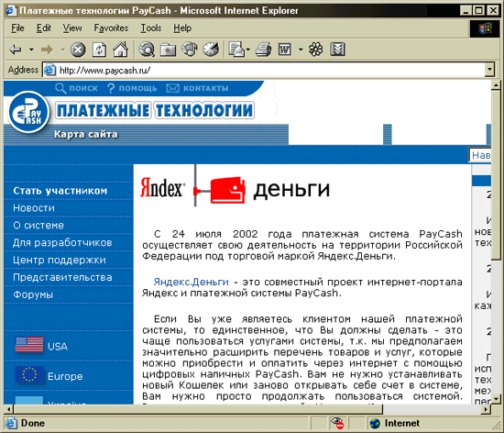Expand the Address bar dropdown arrow
Viewport: 504px width, 433px height.
point(489,70)
